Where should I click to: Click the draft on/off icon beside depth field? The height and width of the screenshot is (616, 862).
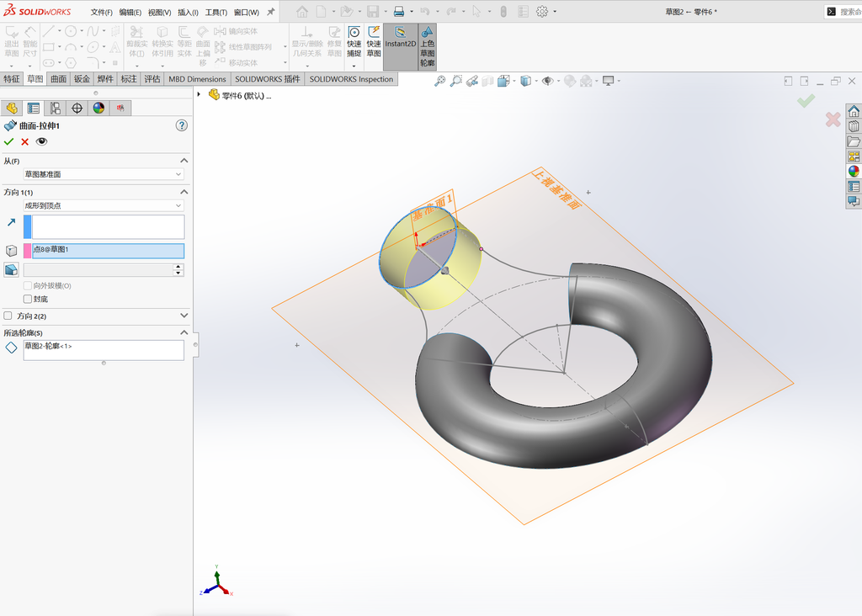(x=11, y=269)
